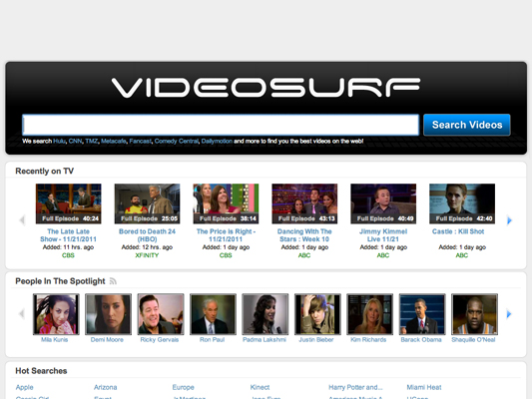Click ABC label under Castle
Image resolution: width=532 pixels, height=399 pixels.
coord(462,255)
